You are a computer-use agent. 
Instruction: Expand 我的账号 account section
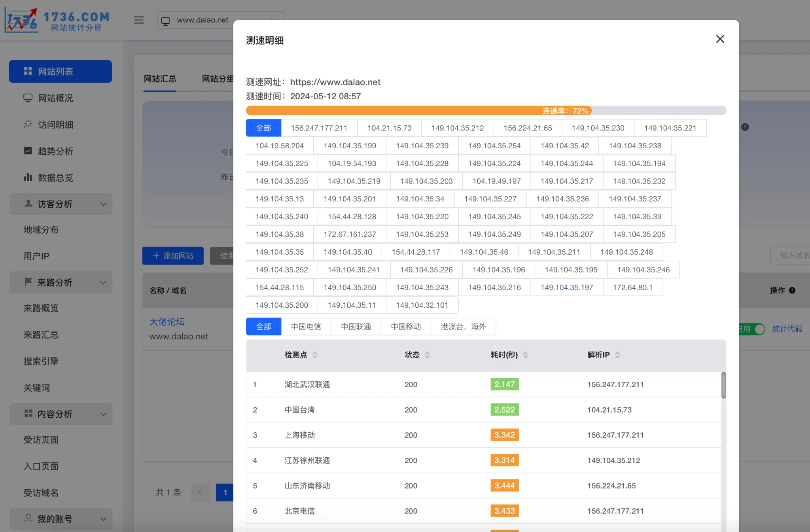tap(61, 519)
